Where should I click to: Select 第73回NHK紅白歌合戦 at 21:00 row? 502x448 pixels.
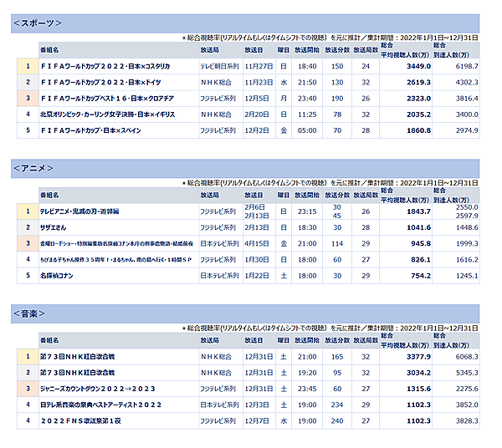[x=248, y=357]
